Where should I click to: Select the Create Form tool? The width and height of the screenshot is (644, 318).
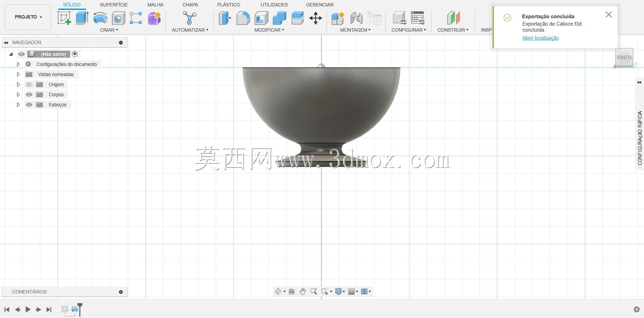point(154,18)
